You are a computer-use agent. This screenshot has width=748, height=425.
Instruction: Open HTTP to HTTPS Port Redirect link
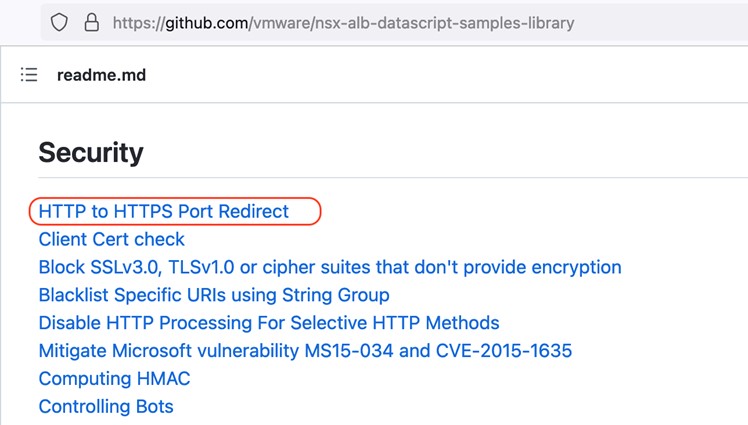coord(163,211)
